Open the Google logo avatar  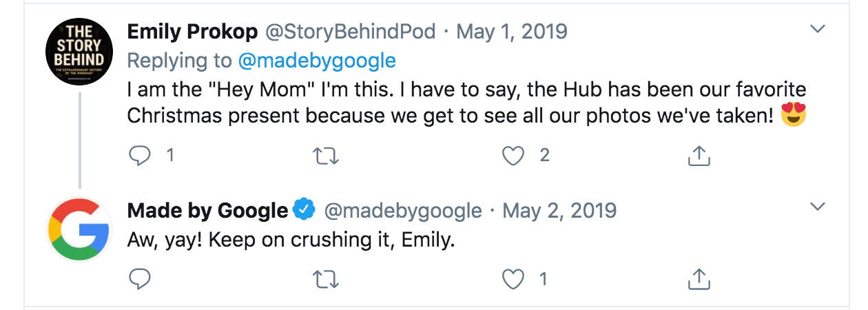(79, 229)
